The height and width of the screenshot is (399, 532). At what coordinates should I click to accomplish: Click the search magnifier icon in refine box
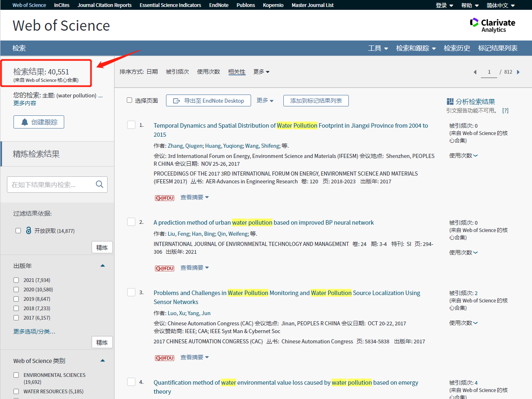(99, 185)
